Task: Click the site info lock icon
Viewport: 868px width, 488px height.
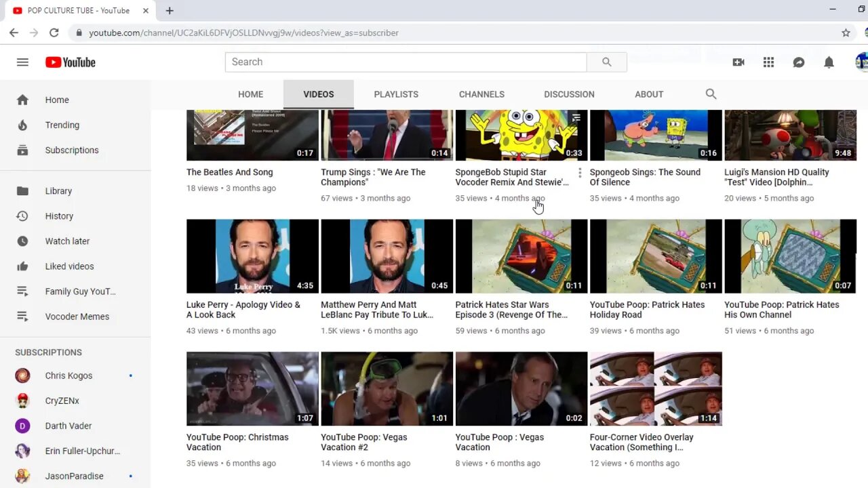Action: [79, 33]
